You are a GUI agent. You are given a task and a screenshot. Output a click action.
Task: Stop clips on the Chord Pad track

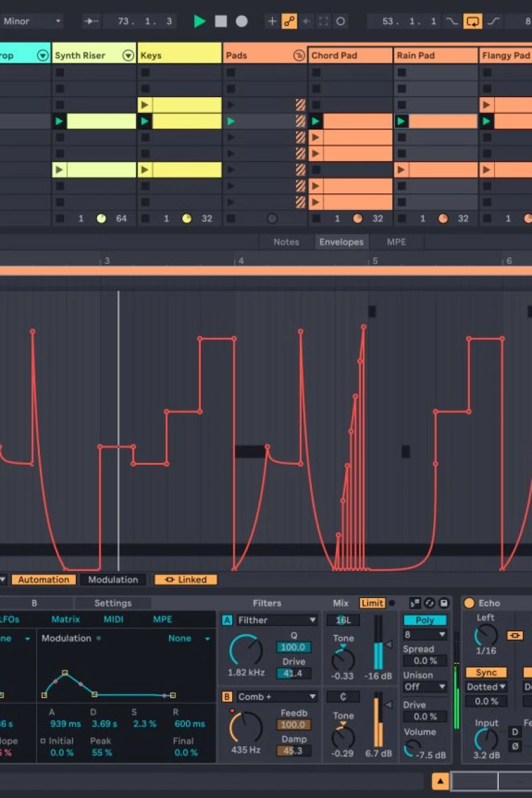[x=317, y=218]
